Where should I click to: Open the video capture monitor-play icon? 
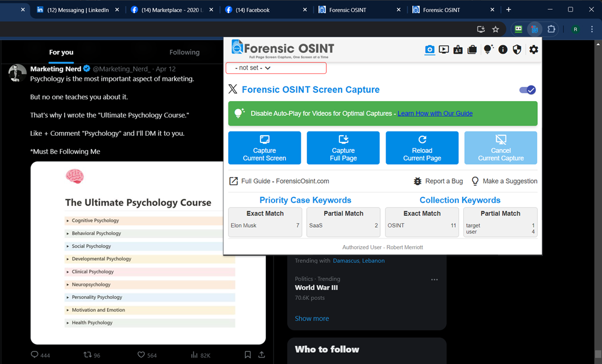tap(444, 49)
